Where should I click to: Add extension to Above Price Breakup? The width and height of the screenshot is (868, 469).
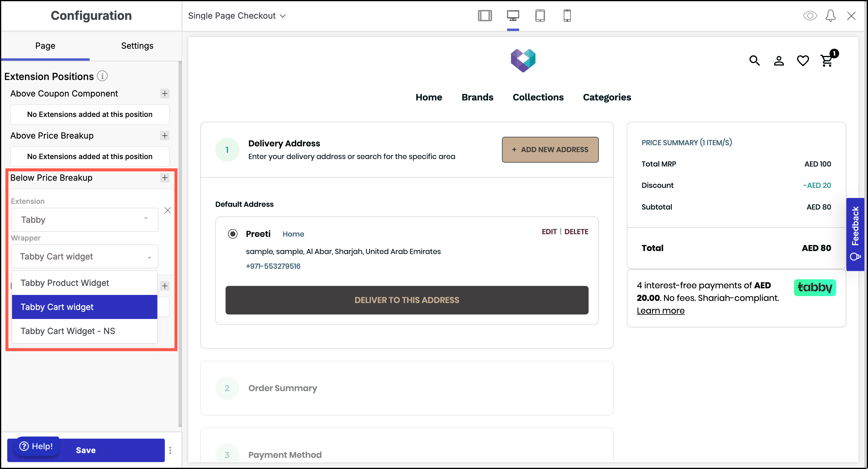click(x=165, y=136)
